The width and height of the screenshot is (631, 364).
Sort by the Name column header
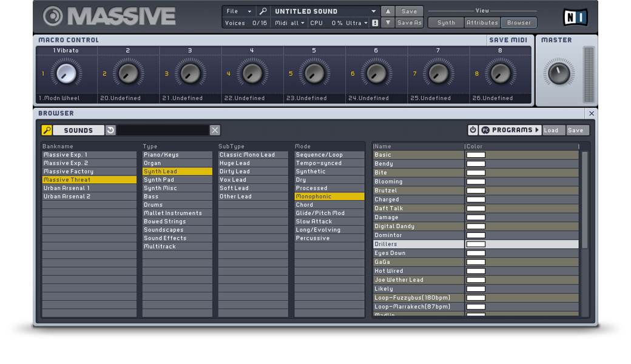pyautogui.click(x=419, y=146)
